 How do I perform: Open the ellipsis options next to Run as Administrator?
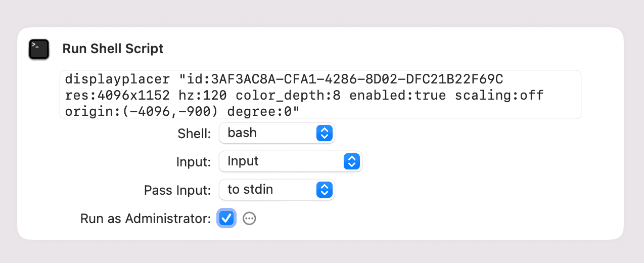click(x=249, y=218)
